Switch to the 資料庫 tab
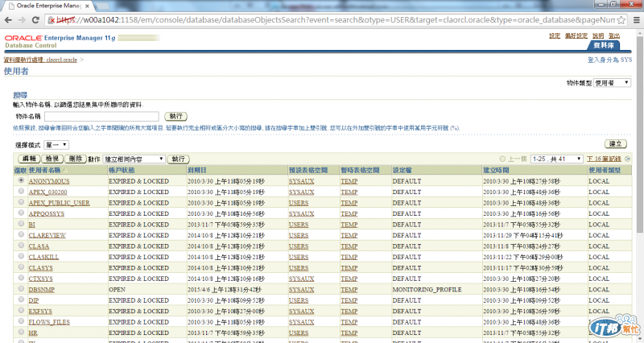This screenshot has height=343, width=644. pyautogui.click(x=604, y=45)
